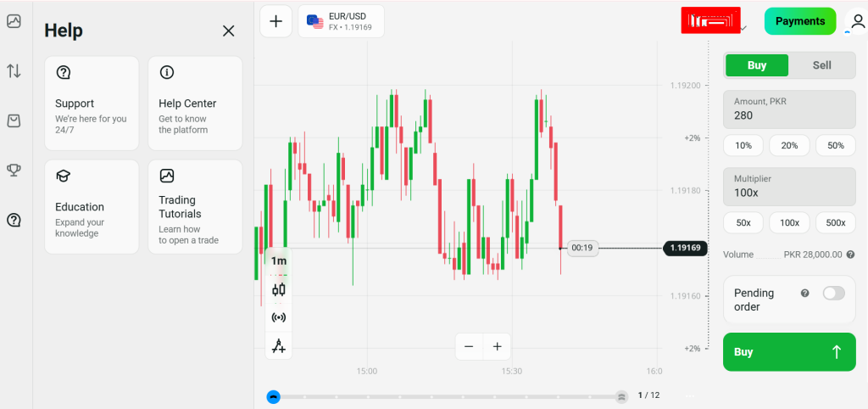Open the EUR/USD asset tab
The image size is (868, 409).
click(341, 21)
